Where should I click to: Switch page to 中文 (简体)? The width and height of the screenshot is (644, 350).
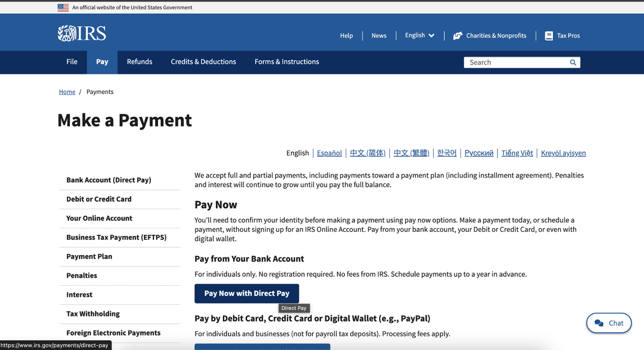point(367,153)
